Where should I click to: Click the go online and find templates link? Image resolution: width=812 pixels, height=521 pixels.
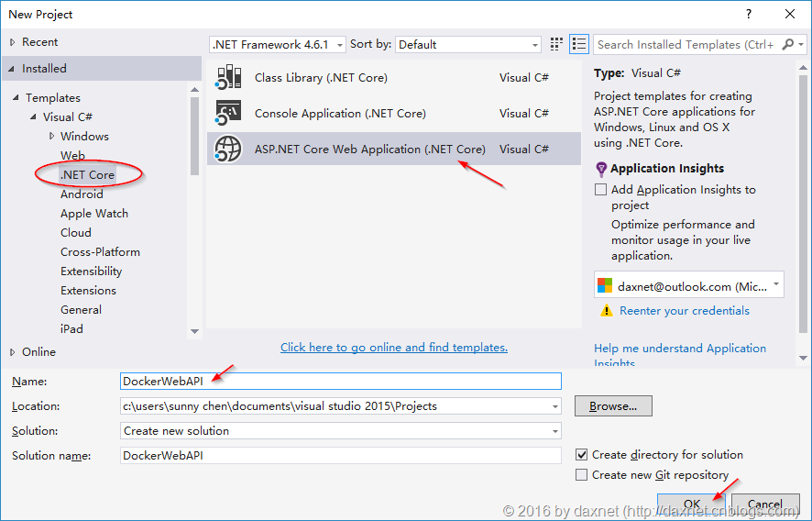393,348
